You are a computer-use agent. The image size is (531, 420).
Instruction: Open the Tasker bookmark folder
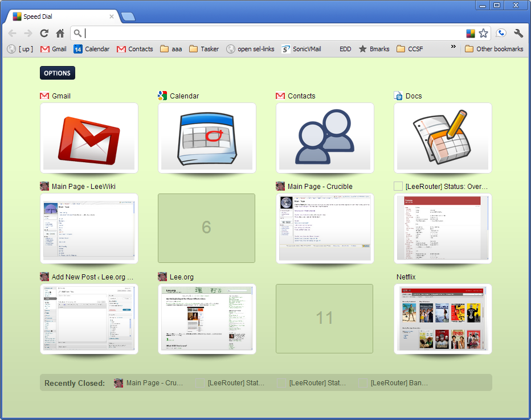tap(204, 49)
